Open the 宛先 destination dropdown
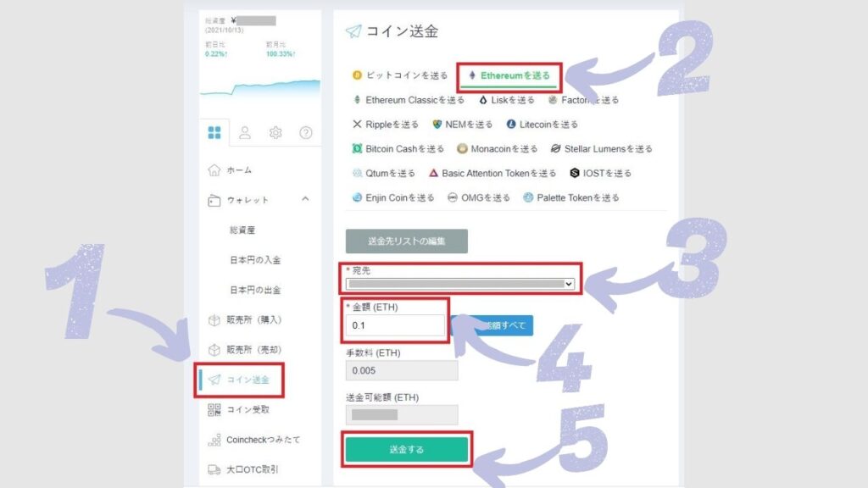This screenshot has width=868, height=488. click(460, 284)
